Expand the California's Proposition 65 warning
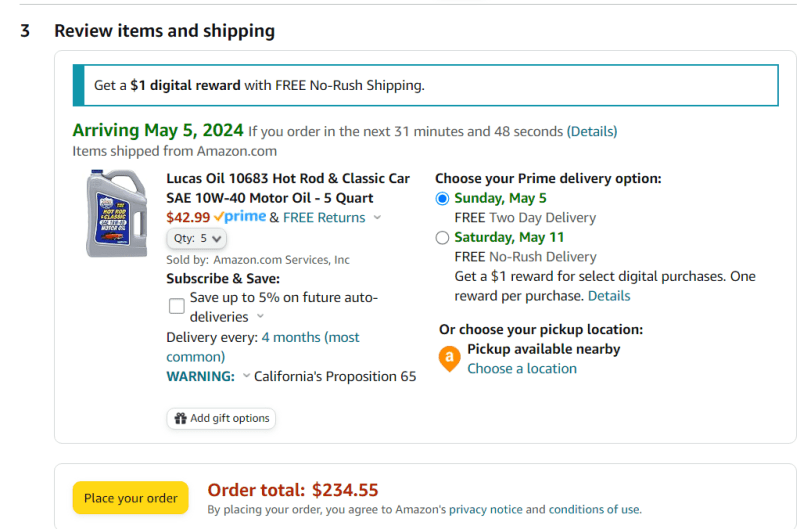800x529 pixels. coord(246,377)
